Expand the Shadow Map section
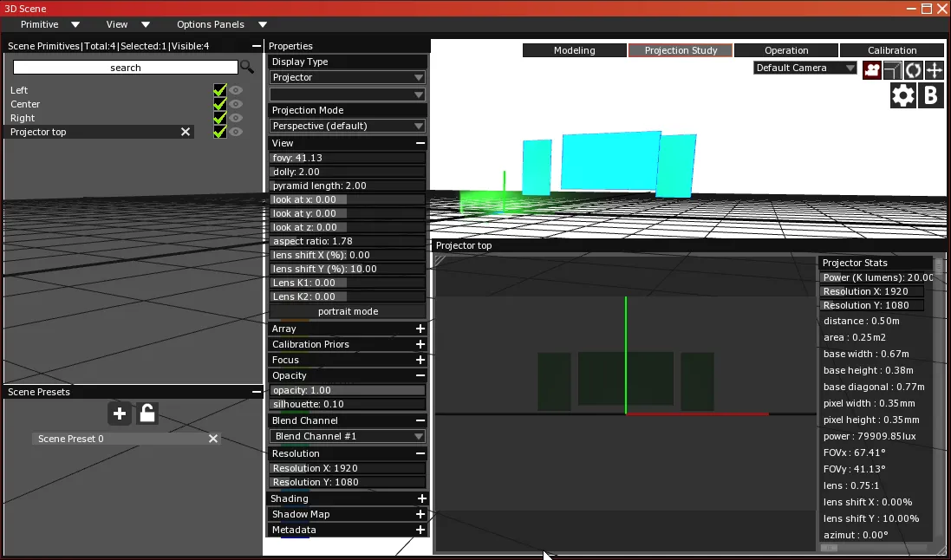This screenshot has width=951, height=560. coord(420,514)
